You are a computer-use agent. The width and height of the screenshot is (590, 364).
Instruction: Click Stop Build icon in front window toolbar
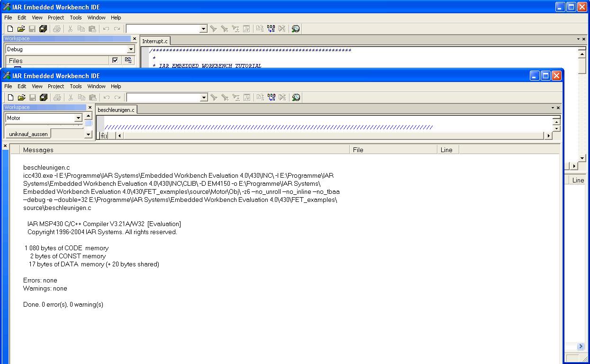coord(282,98)
